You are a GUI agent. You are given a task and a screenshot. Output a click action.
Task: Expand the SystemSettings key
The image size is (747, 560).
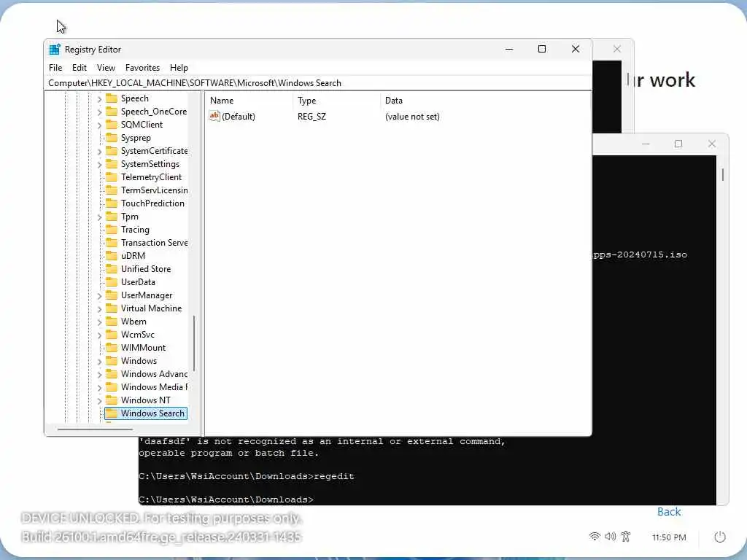(99, 164)
